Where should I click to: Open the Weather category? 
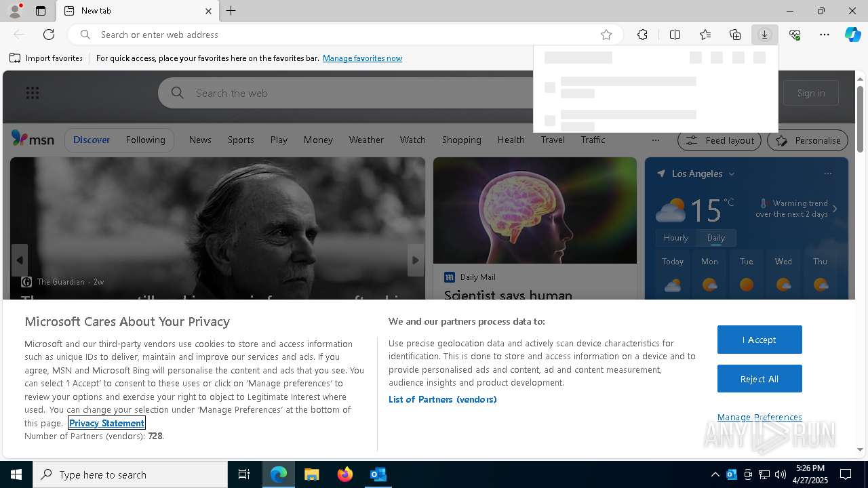coord(366,140)
